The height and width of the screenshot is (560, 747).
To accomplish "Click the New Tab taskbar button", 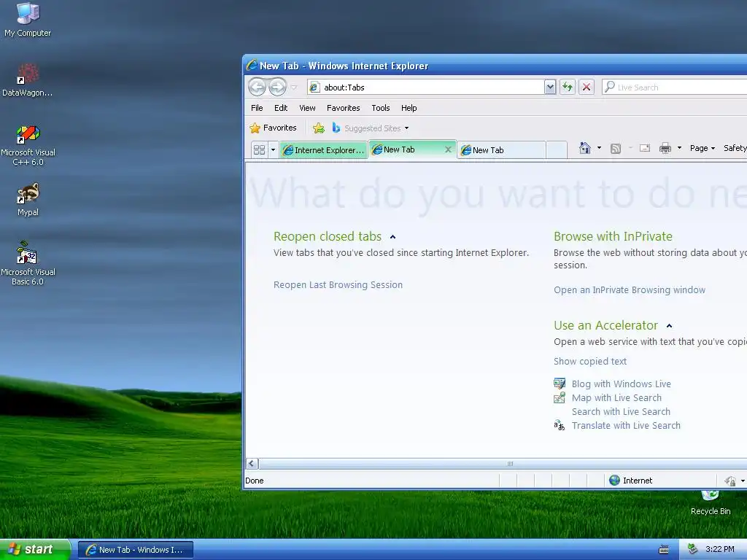I will pos(136,550).
